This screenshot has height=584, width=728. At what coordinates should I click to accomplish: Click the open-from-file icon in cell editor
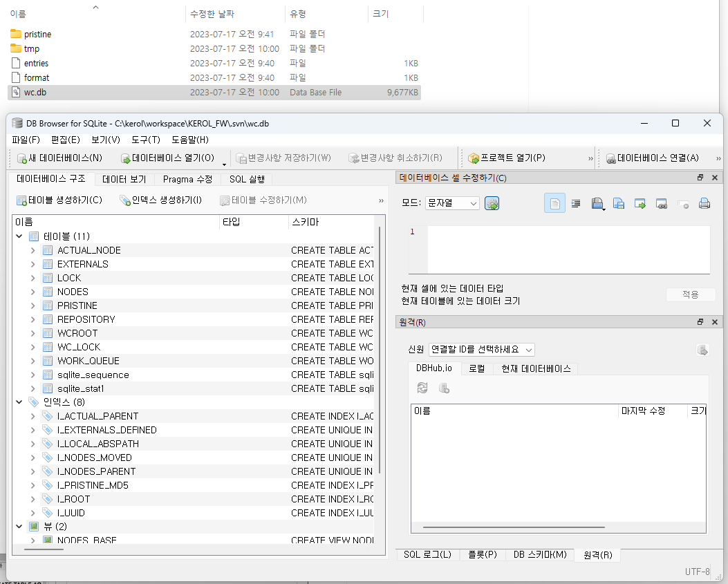click(597, 203)
